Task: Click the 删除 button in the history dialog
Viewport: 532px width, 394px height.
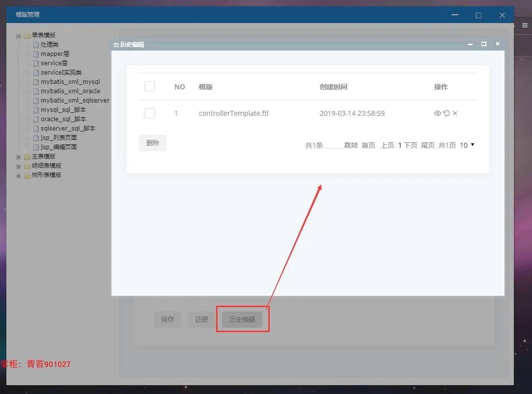Action: point(153,143)
